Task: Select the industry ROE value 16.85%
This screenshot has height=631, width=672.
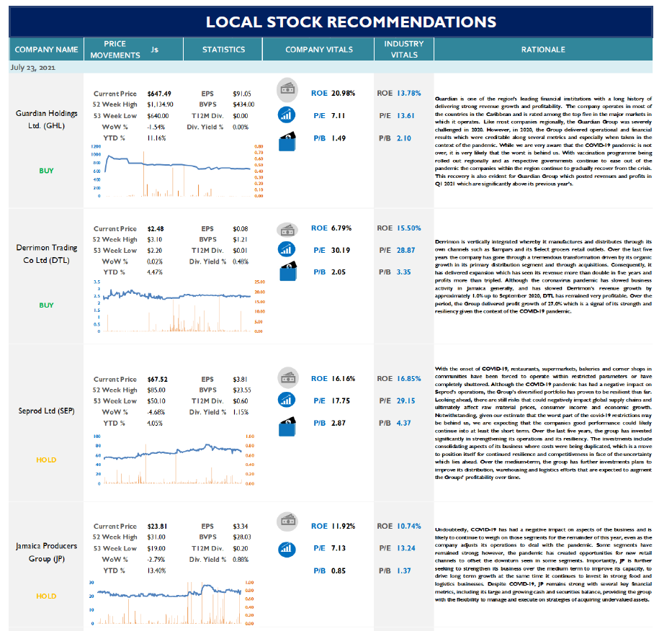Action: tap(408, 378)
